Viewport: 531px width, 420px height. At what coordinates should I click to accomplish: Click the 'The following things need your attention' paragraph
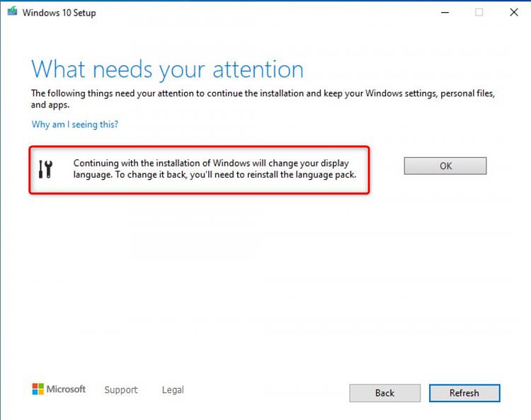tap(263, 99)
